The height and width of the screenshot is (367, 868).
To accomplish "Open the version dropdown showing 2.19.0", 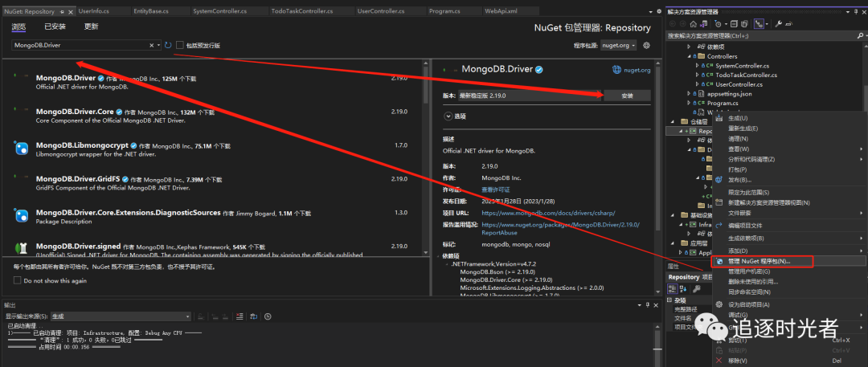I will point(528,96).
